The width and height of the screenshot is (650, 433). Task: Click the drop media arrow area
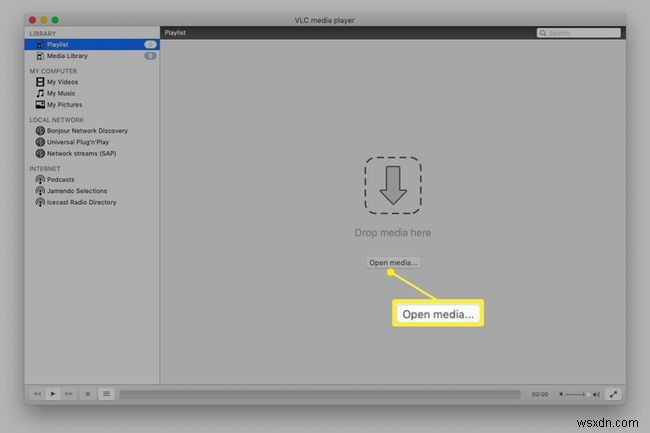[x=393, y=185]
